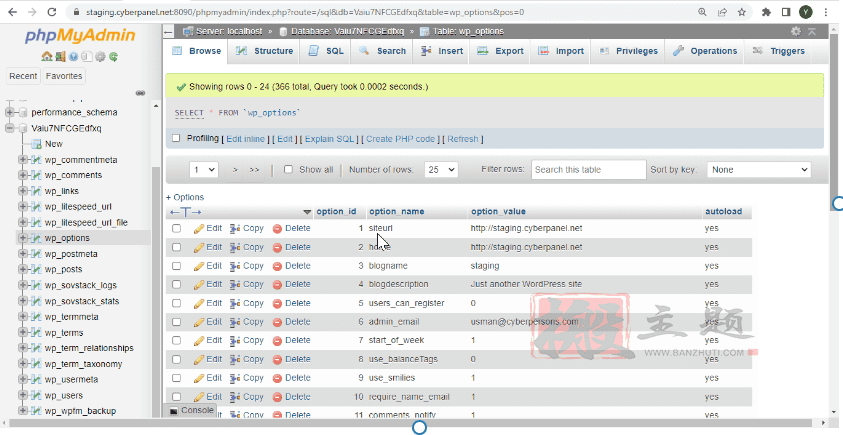
Task: Open Number of rows dropdown
Action: [x=441, y=170]
